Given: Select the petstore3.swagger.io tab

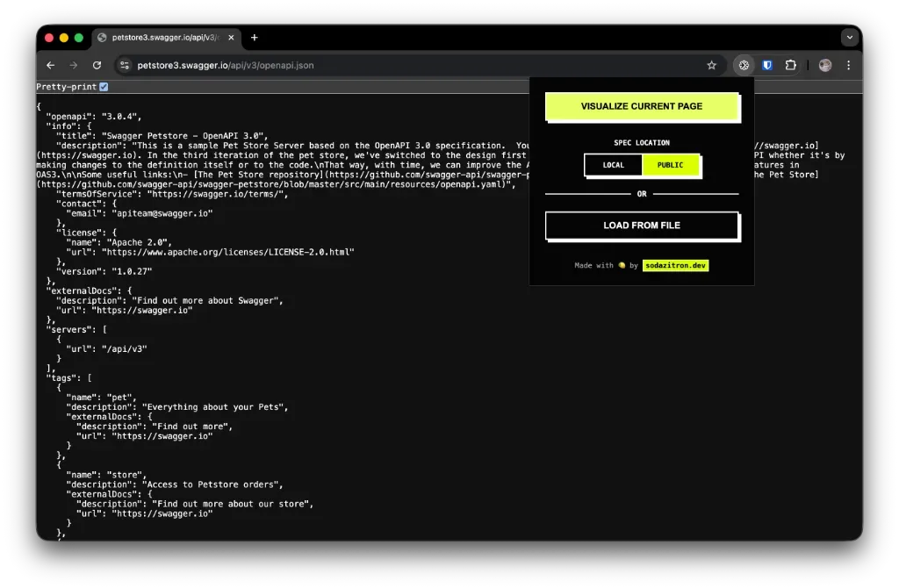Looking at the screenshot, I should click(158, 38).
